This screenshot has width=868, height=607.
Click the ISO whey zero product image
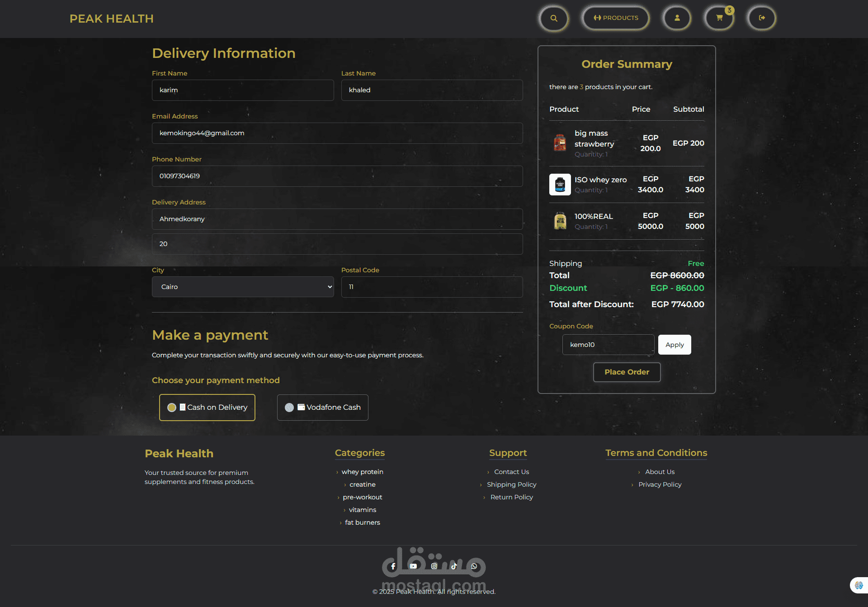point(560,185)
